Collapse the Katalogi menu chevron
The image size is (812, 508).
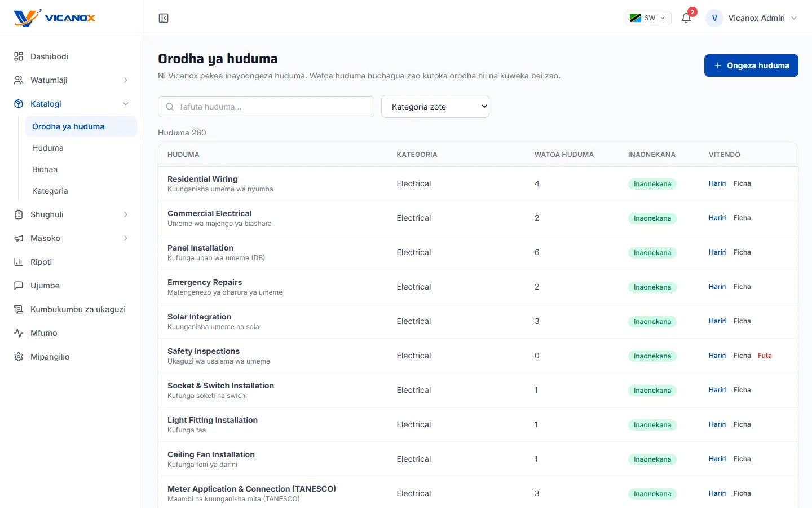(126, 104)
